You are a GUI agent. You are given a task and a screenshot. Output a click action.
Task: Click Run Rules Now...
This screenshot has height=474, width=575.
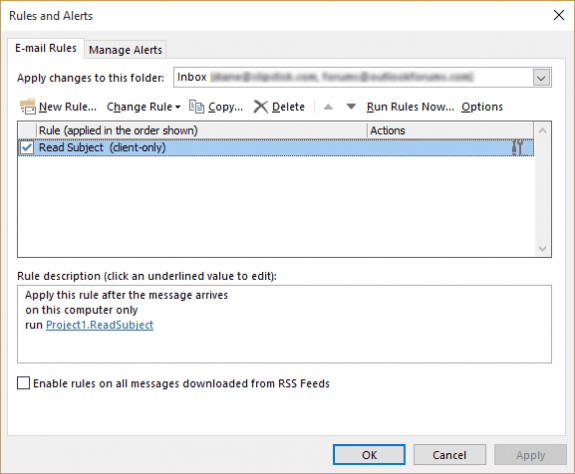pos(410,107)
